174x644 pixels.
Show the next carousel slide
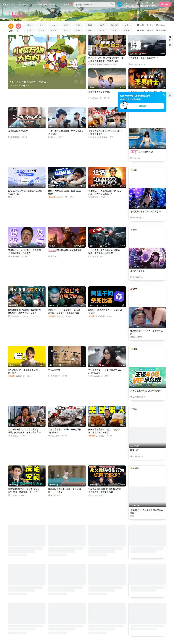tap(81, 82)
